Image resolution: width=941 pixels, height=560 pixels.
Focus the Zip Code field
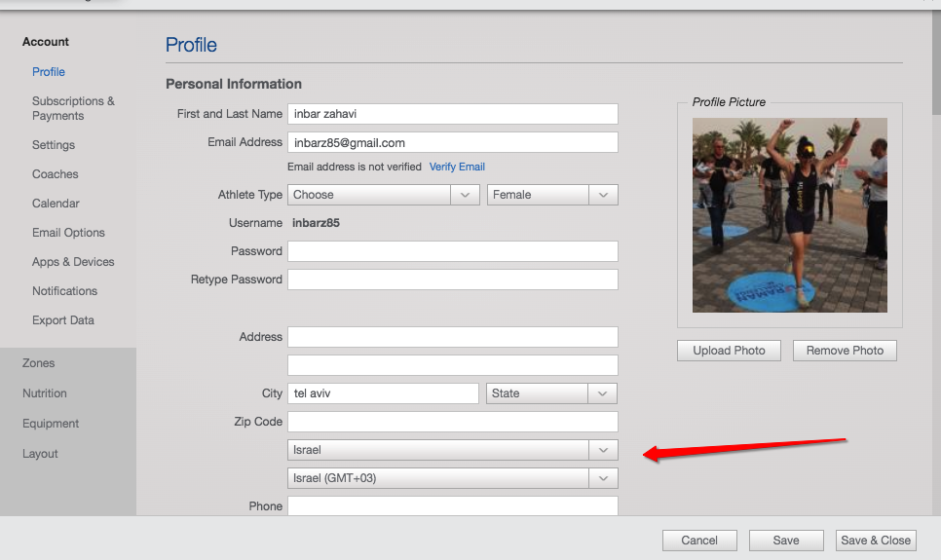pyautogui.click(x=453, y=422)
